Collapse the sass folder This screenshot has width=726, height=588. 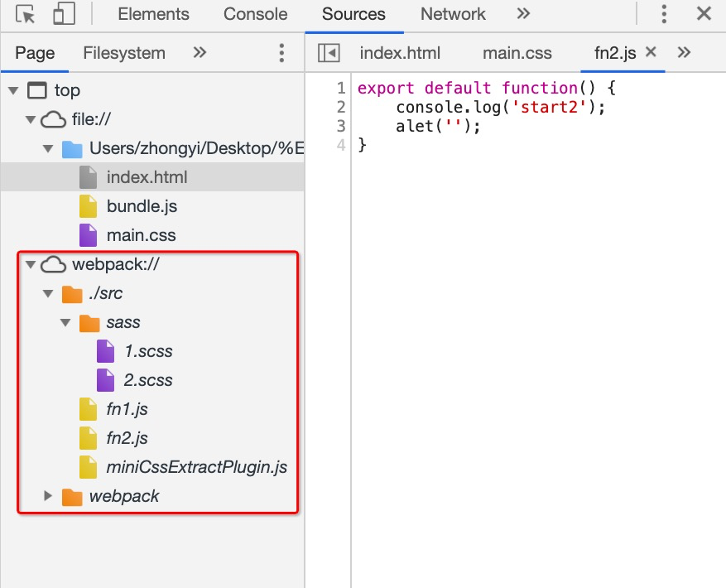pyautogui.click(x=66, y=322)
